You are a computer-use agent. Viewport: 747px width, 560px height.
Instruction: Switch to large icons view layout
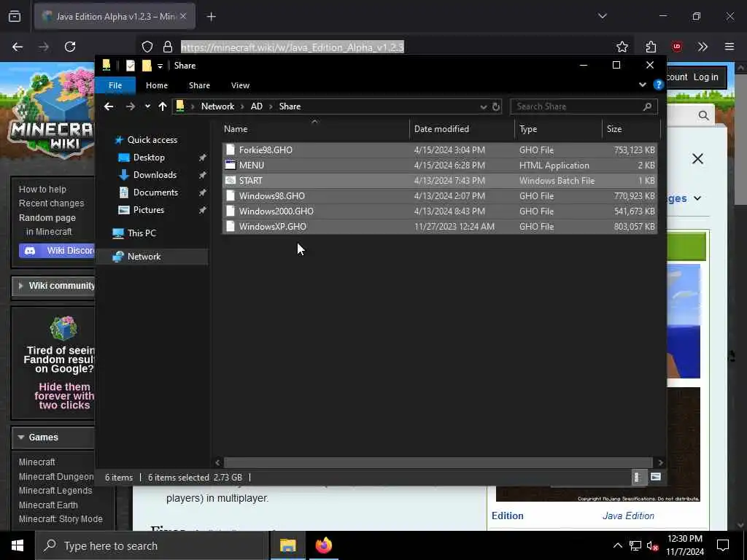(656, 477)
